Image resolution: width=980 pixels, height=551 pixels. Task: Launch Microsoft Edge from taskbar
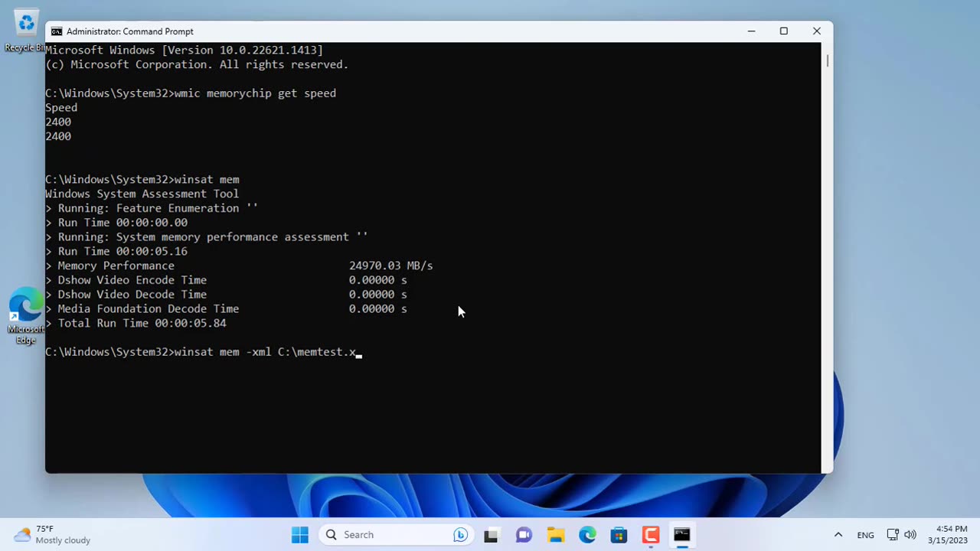click(x=587, y=535)
